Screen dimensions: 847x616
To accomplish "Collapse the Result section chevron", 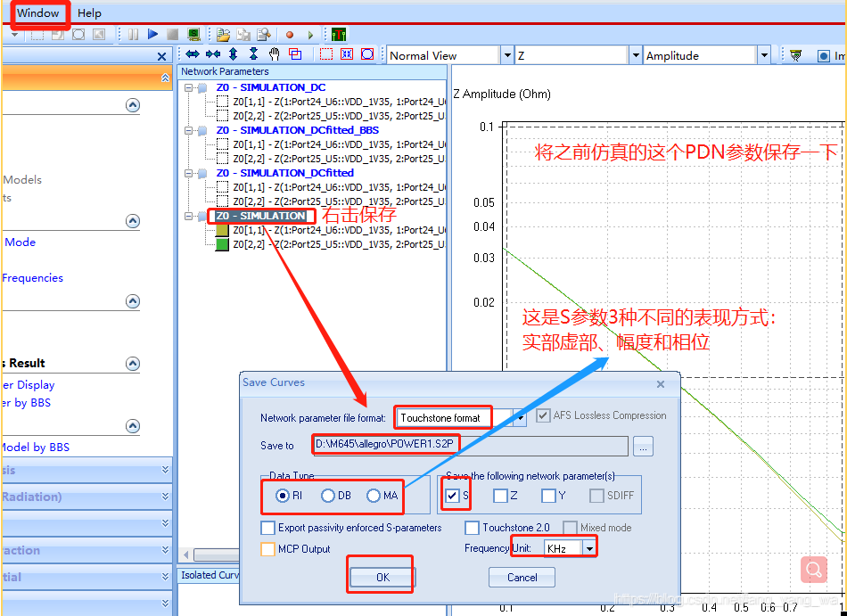I will [133, 364].
